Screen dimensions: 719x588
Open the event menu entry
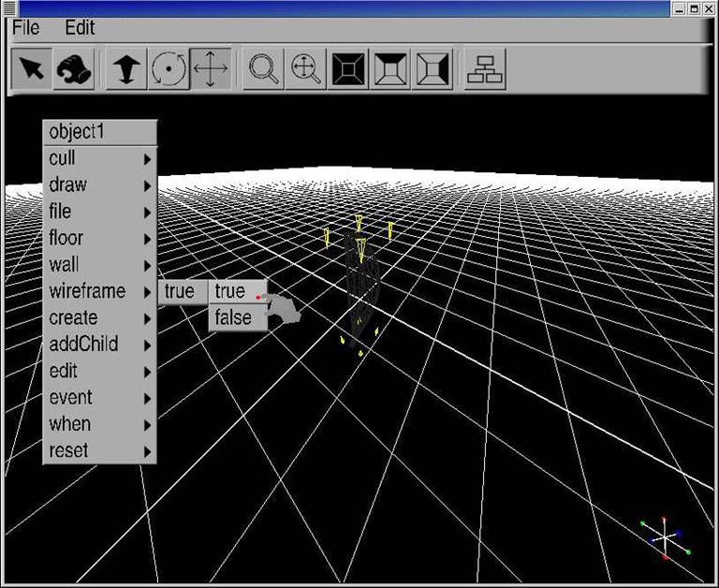[100, 398]
